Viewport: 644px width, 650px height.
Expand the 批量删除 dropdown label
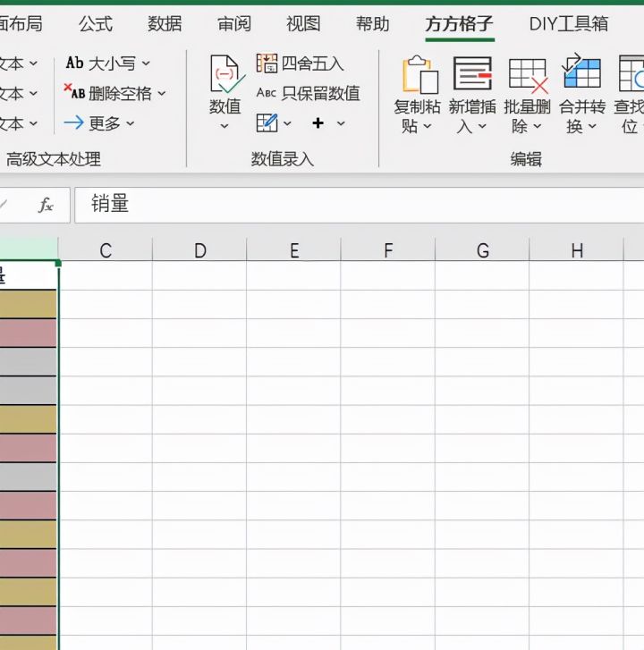pos(527,116)
